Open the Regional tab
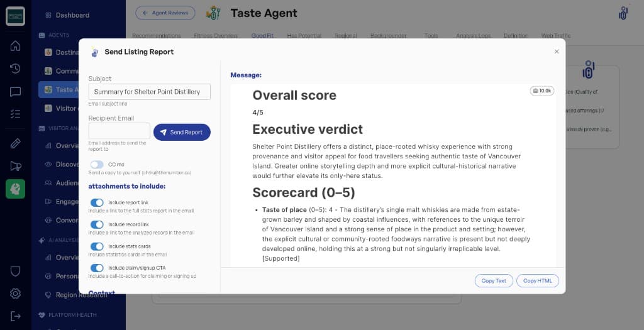The height and width of the screenshot is (330, 644). (x=346, y=36)
